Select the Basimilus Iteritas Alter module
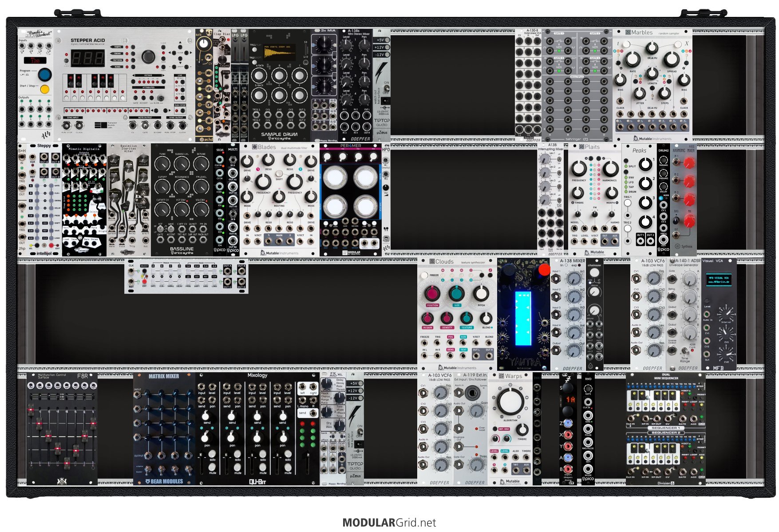Screen dimensions: 779x532 (129, 200)
